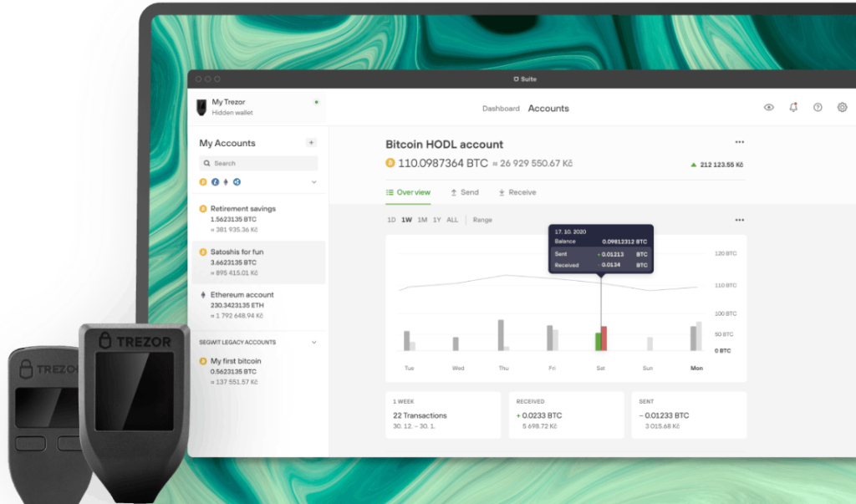
Task: Toggle discreet mode with the eye icon
Action: coord(768,108)
